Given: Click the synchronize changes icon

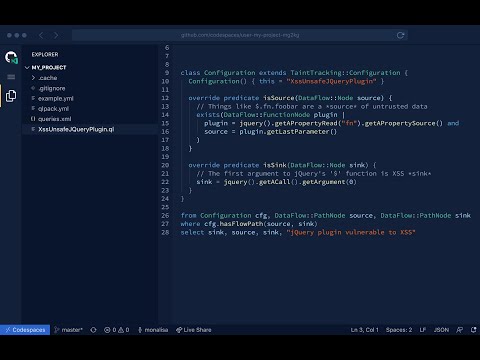Looking at the screenshot, I should (x=93, y=330).
